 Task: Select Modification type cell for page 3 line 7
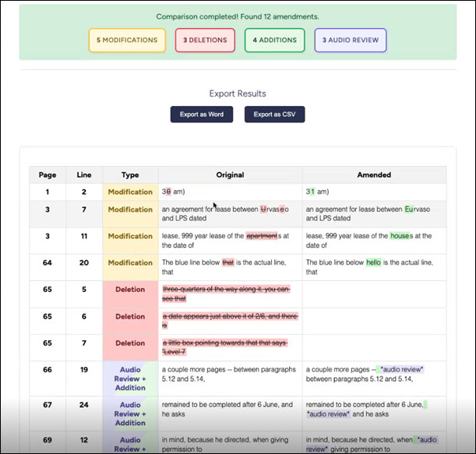pyautogui.click(x=130, y=214)
